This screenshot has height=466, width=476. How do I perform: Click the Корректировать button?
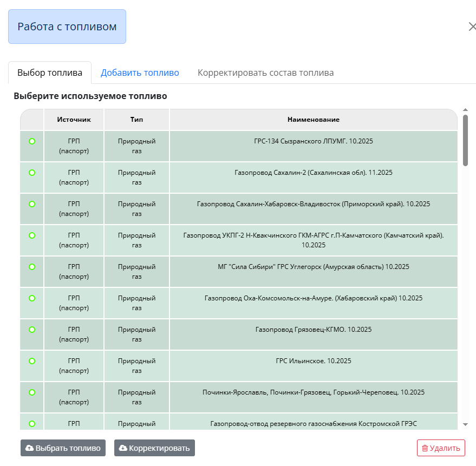[x=154, y=448]
